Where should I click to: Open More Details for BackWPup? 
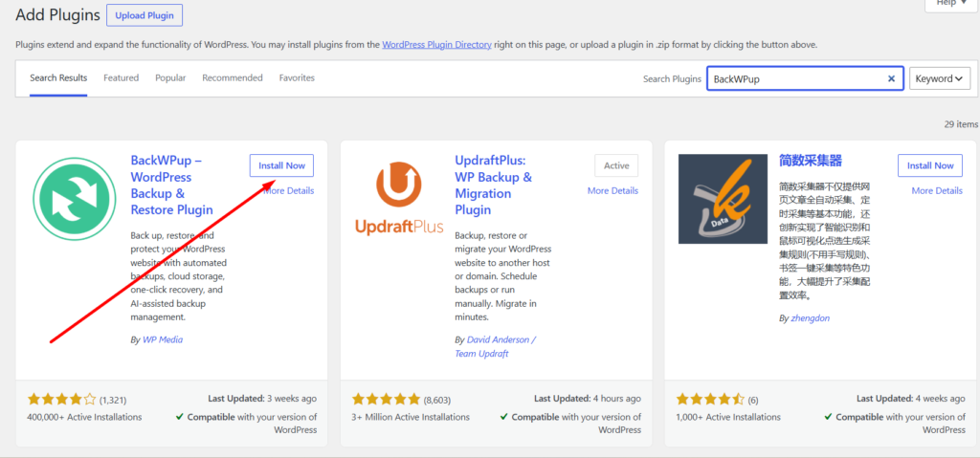point(289,190)
